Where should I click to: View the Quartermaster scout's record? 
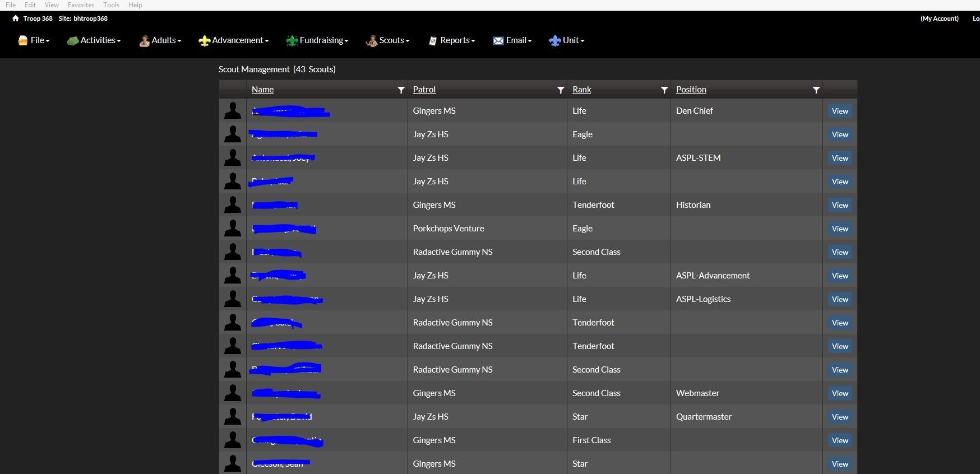point(839,417)
